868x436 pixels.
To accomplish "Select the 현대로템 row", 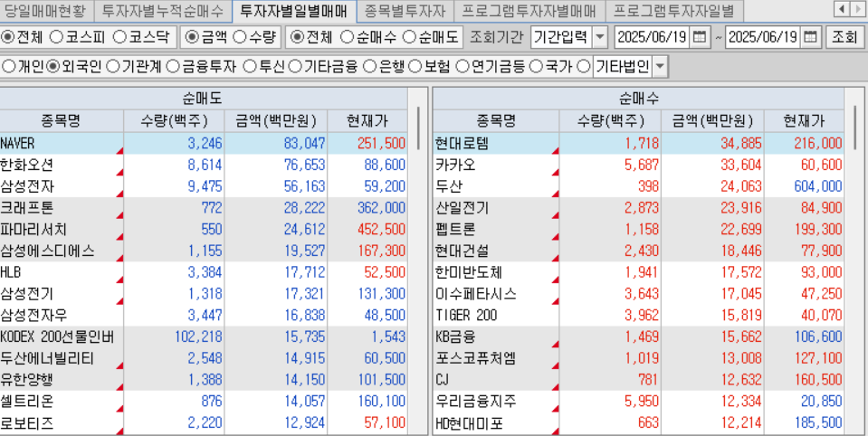I will (x=638, y=143).
